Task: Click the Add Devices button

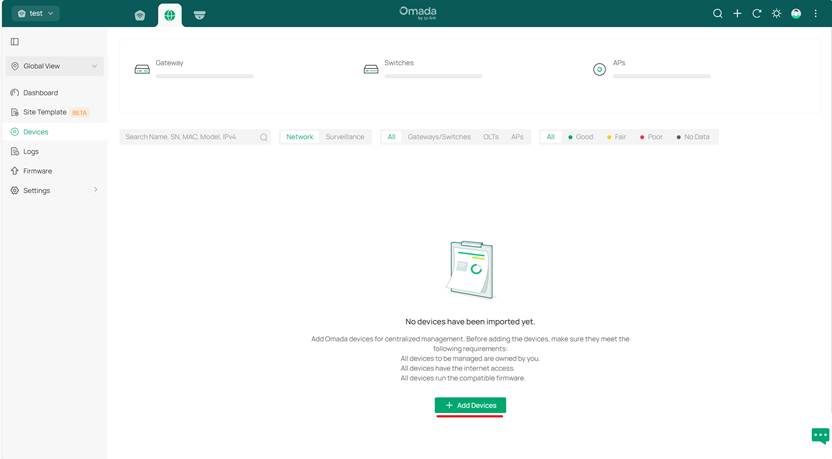Action: coord(470,405)
